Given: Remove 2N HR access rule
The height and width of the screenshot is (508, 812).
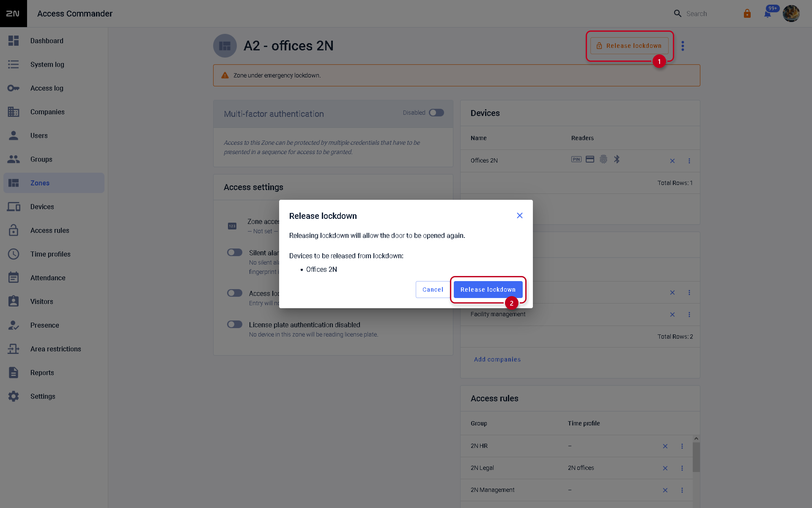Looking at the screenshot, I should click(x=665, y=446).
